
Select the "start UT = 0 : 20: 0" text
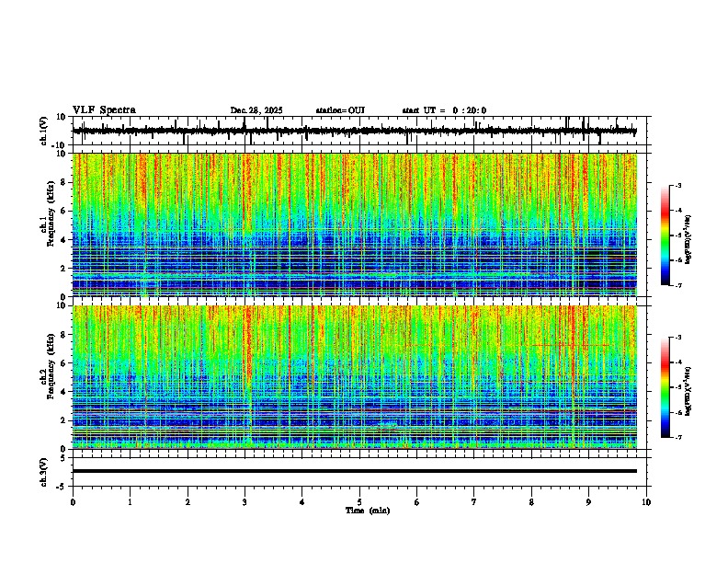444,110
